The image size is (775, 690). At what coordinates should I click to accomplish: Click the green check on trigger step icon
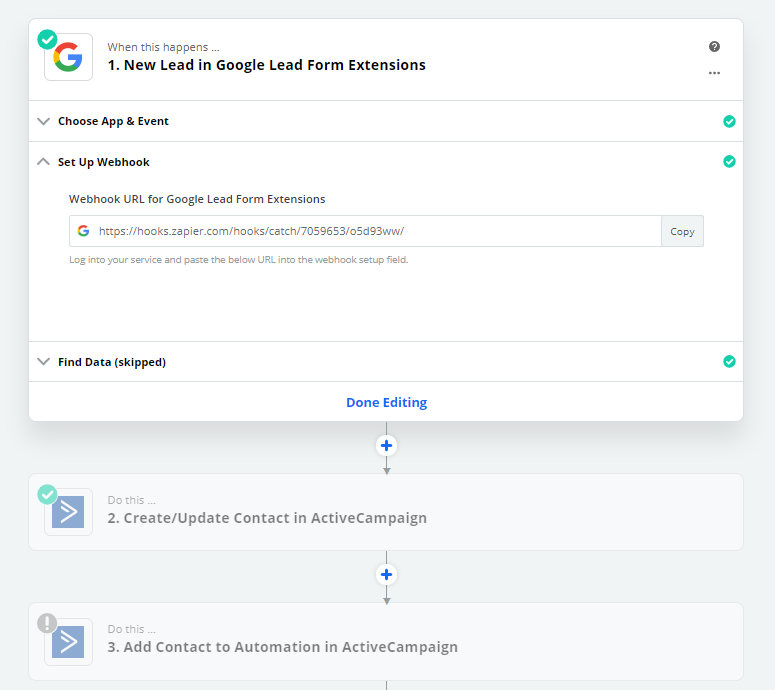click(47, 40)
